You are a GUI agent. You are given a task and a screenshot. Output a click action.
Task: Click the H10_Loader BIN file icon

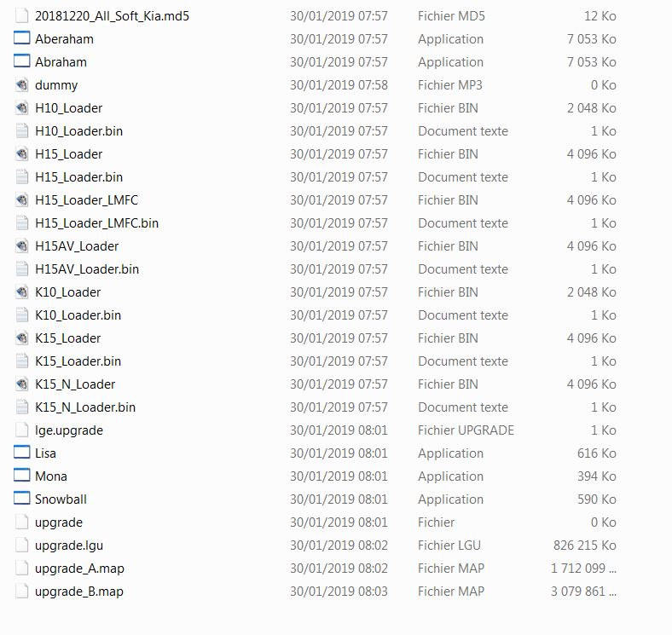coord(22,108)
